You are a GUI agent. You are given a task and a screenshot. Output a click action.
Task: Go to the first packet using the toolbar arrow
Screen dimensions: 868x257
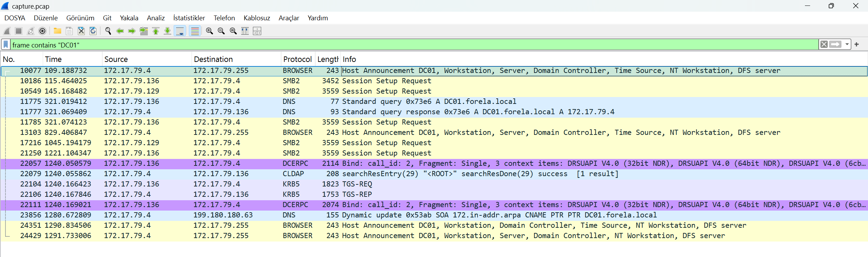(x=156, y=31)
